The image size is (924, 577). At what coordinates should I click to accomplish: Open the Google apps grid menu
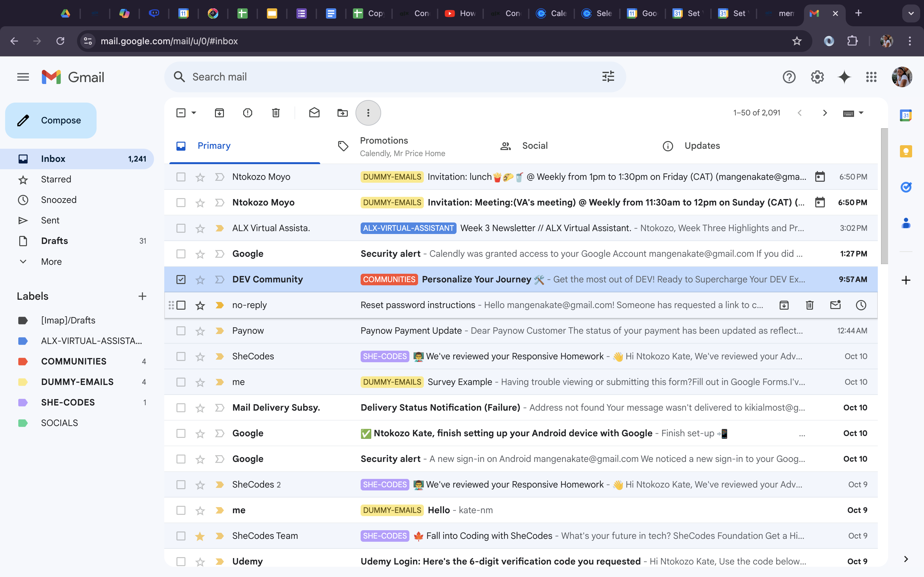[x=871, y=76]
